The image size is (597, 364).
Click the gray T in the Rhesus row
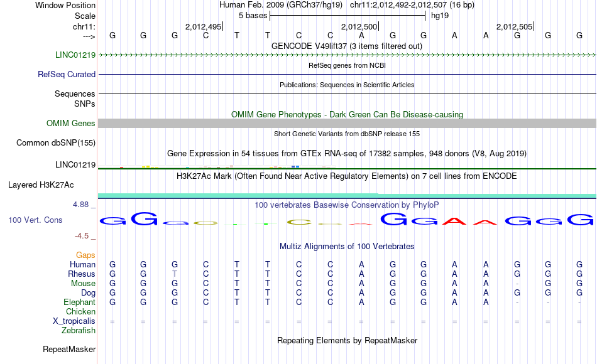174,274
